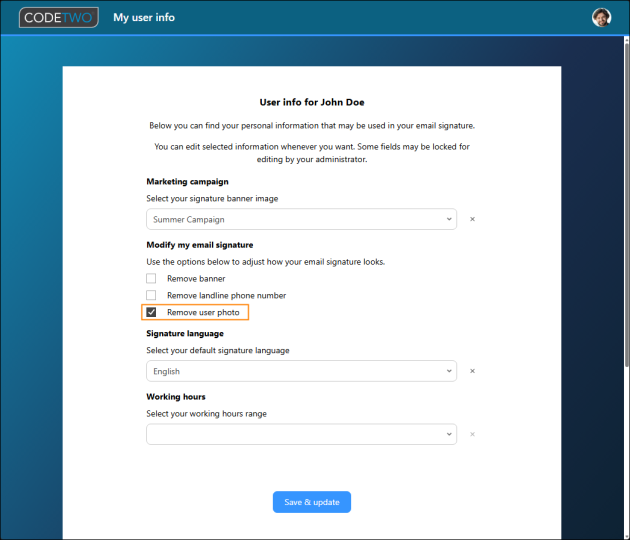Click 'Select your default signature language' label
Screen dimensions: 630x540
(x=218, y=350)
